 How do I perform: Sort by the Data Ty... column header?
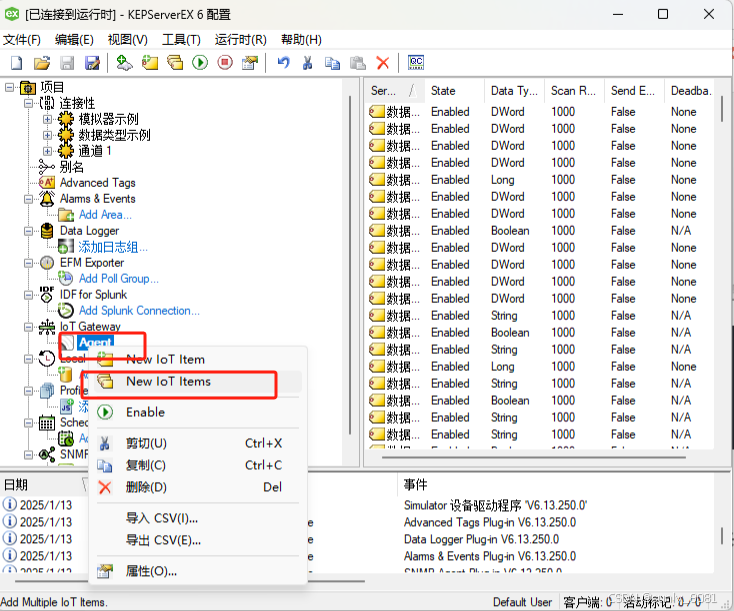click(514, 91)
